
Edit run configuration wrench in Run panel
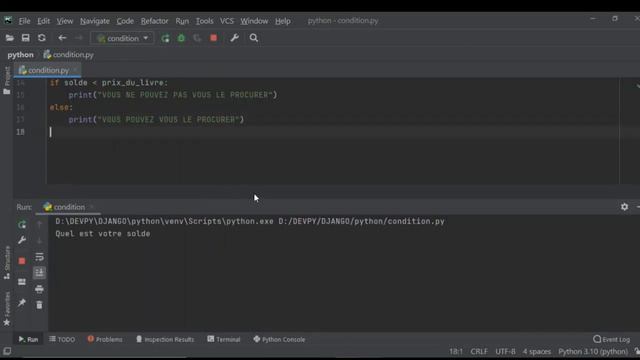[x=22, y=240]
